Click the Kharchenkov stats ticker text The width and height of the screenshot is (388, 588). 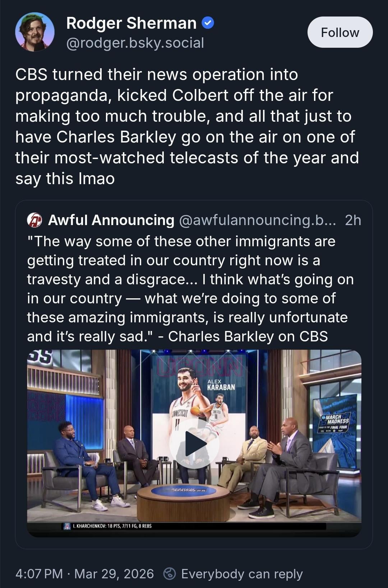112,526
